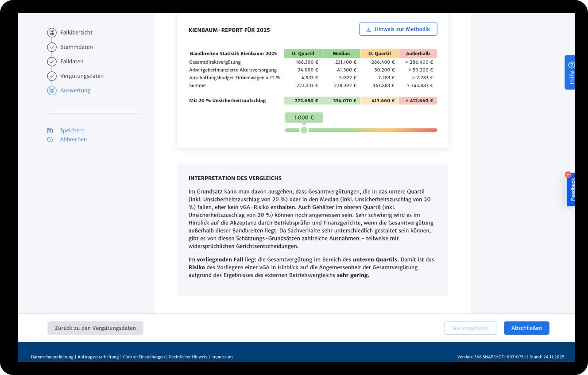The height and width of the screenshot is (375, 588).
Task: Open Cookie-Einstellungen in the footer
Action: pyautogui.click(x=144, y=357)
